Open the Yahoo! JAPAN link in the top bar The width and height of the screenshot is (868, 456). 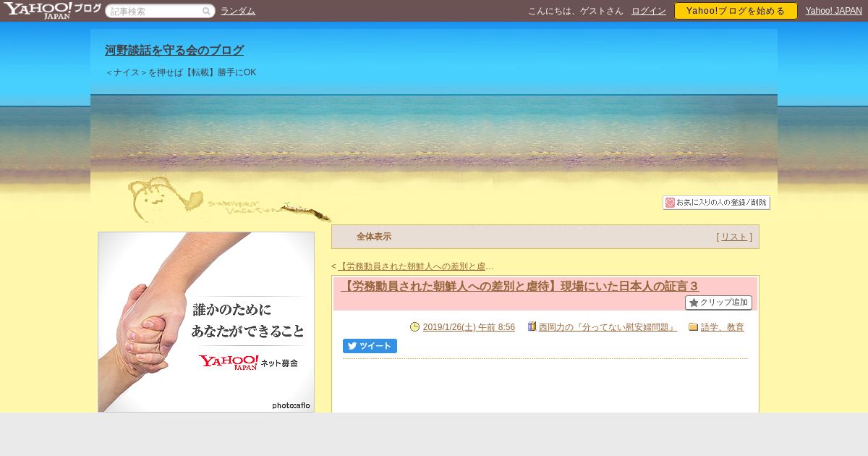click(834, 11)
